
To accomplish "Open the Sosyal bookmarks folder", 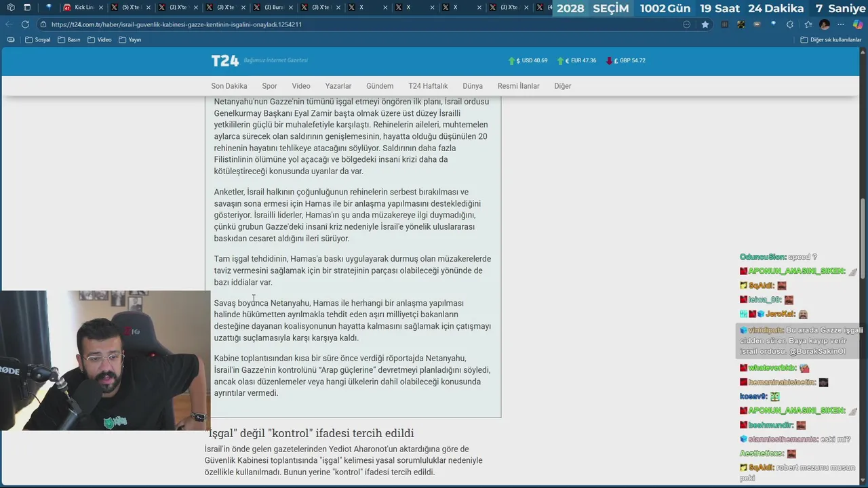I will tap(38, 39).
